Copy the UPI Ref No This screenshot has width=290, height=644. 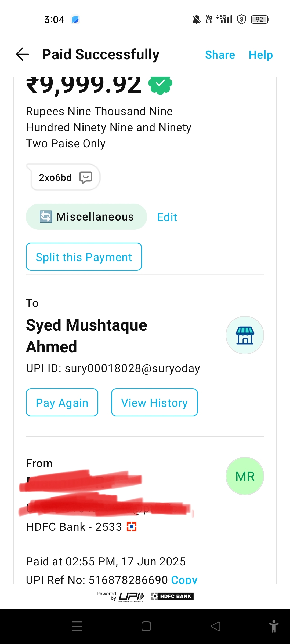(184, 580)
